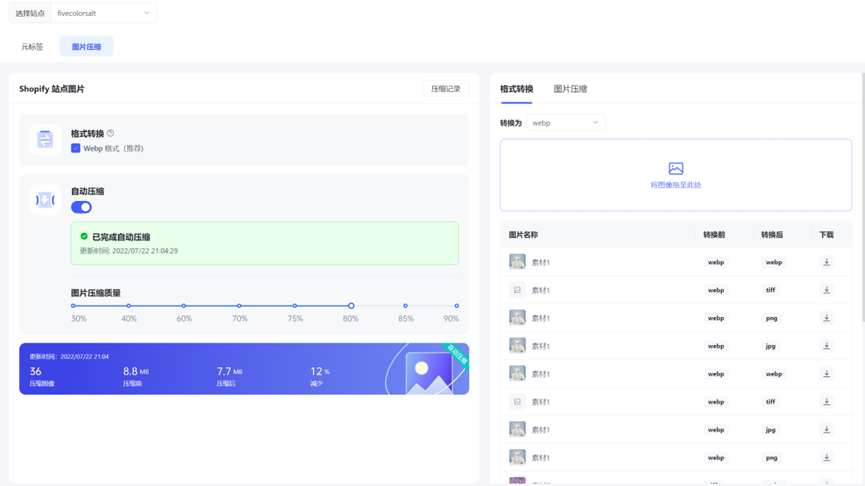The height and width of the screenshot is (486, 865).
Task: Open the 转换为 webp dropdown
Action: 565,122
